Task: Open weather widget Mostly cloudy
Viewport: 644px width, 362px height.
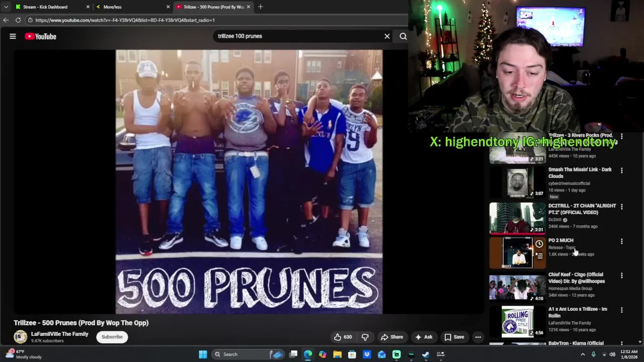Action: click(24, 354)
